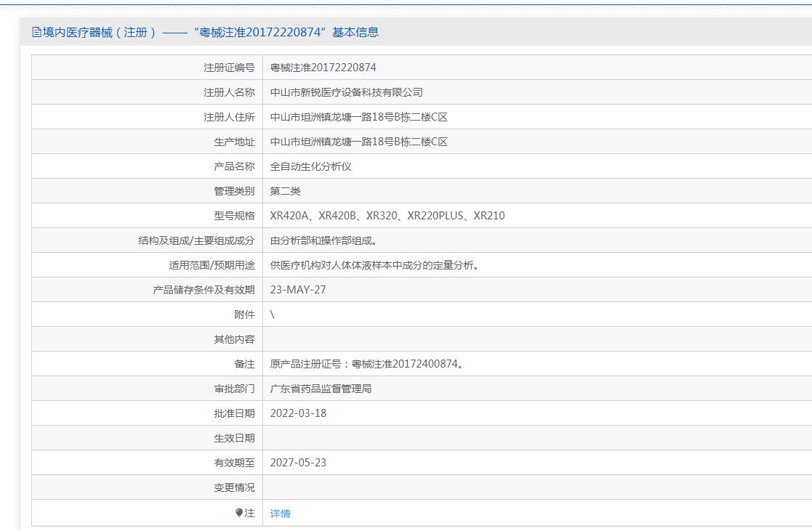Click the 其他内容 label
The height and width of the screenshot is (531, 812).
tap(235, 339)
